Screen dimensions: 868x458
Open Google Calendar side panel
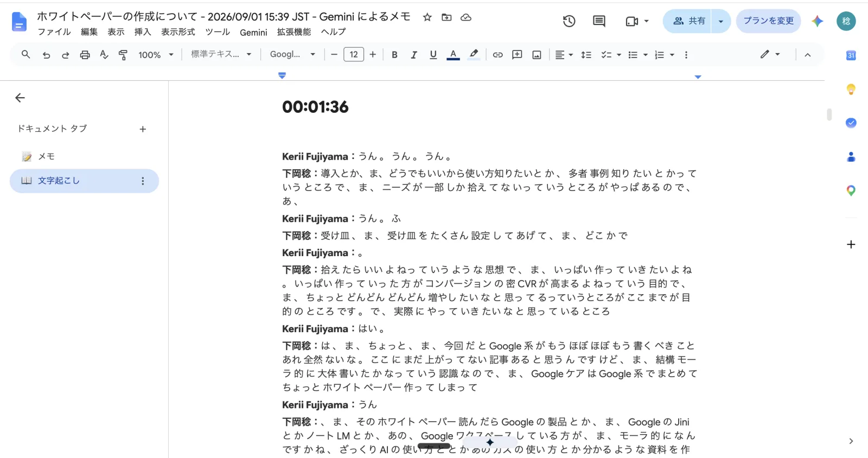[x=851, y=55]
